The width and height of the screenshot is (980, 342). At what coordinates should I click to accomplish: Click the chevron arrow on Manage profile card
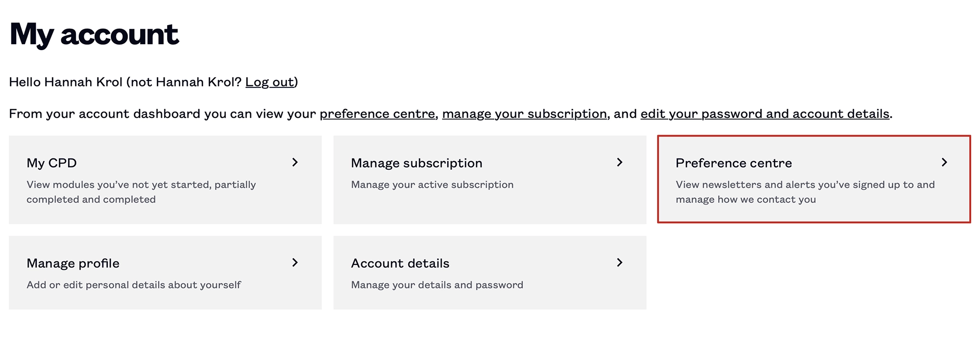tap(296, 263)
